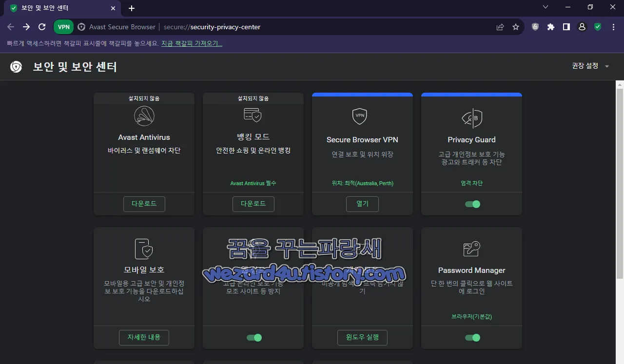Toggle the switch on the web shield card
This screenshot has height=364, width=624.
point(253,337)
